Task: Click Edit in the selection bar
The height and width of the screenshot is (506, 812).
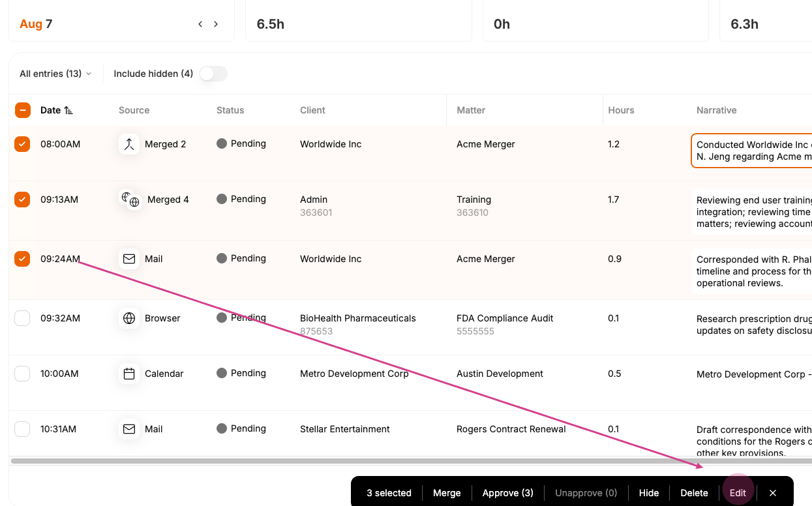Action: (x=738, y=493)
